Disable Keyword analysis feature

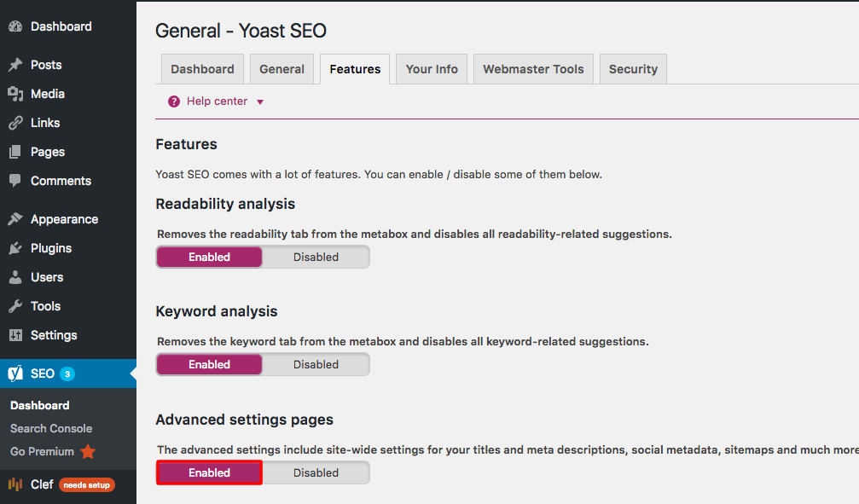click(x=316, y=364)
